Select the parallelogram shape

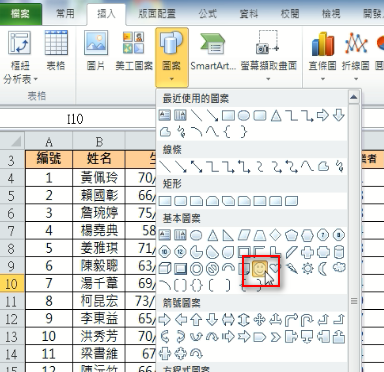[244, 235]
